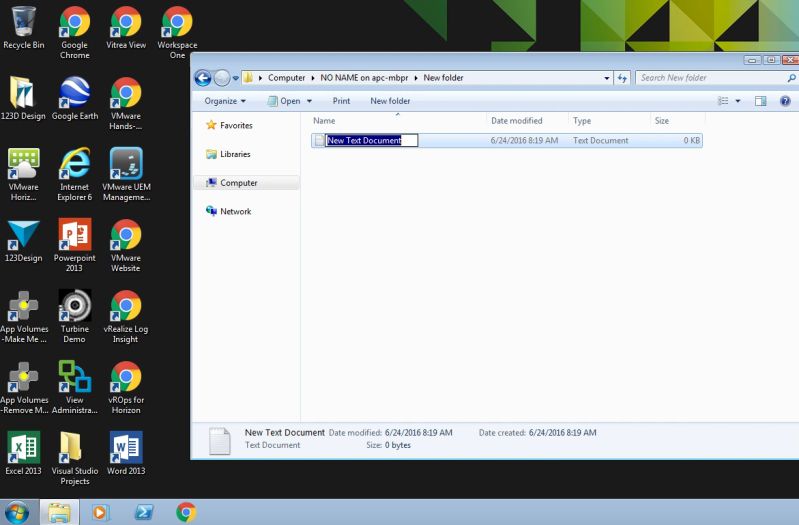Launch Google Chrome from the desktop
Screen dimensions: 799x525
75,32
